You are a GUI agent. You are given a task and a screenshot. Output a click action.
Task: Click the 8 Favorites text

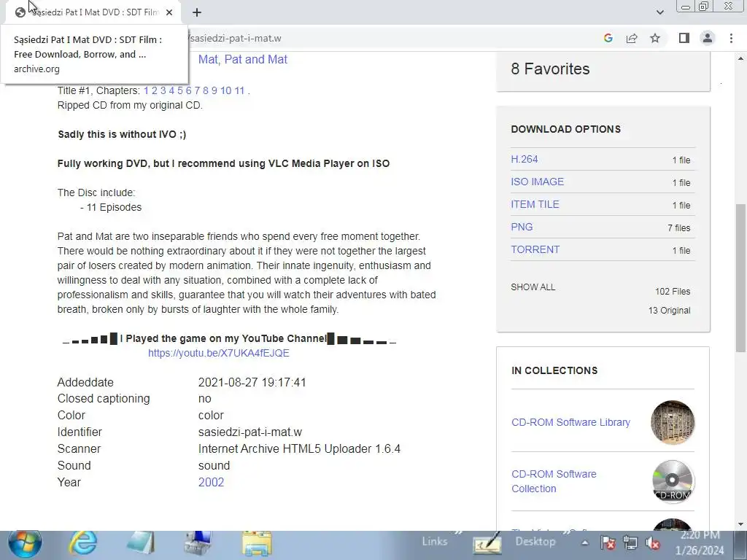click(x=550, y=69)
